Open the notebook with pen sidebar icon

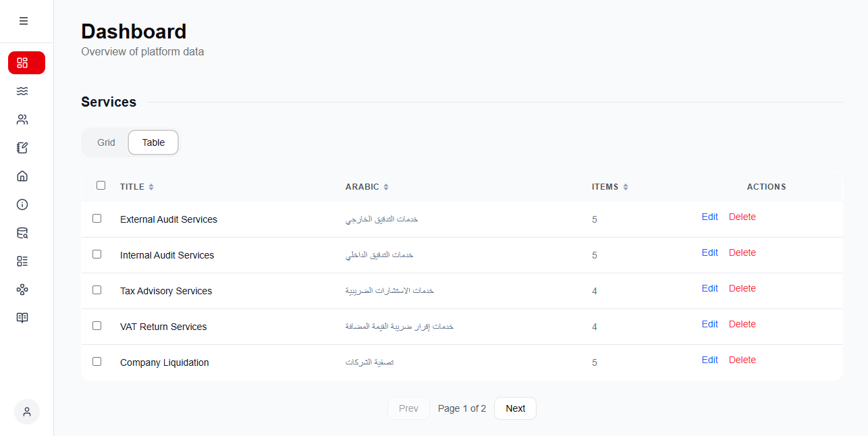[x=22, y=148]
